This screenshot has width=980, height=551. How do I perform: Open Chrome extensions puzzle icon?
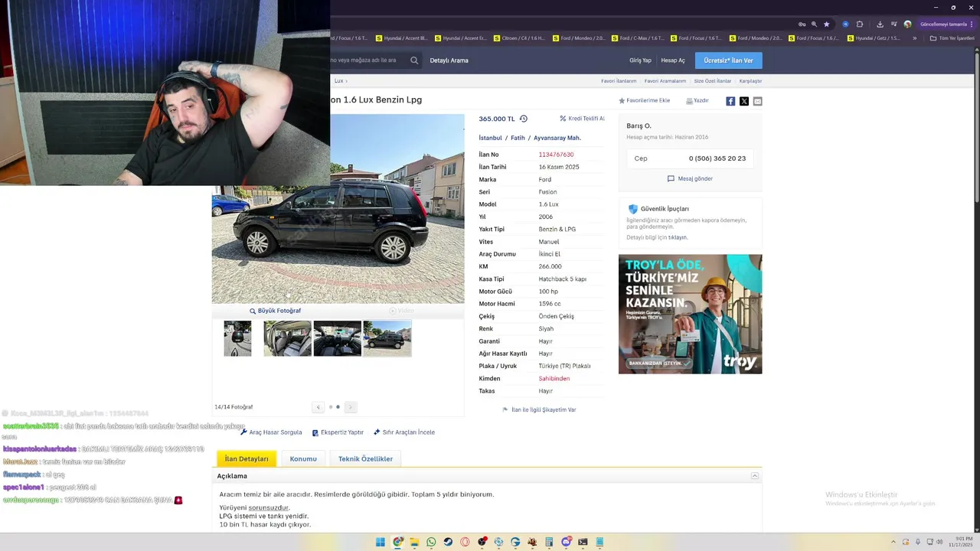pos(860,24)
